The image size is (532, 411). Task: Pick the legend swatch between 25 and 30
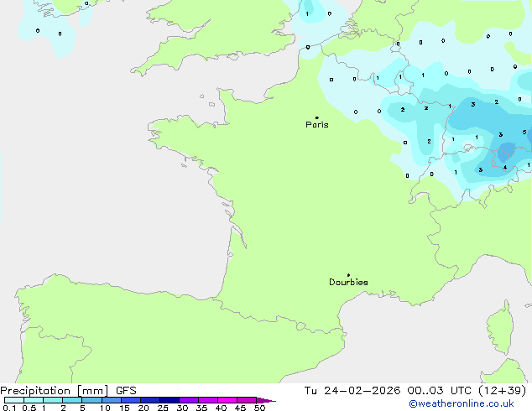[169, 400]
